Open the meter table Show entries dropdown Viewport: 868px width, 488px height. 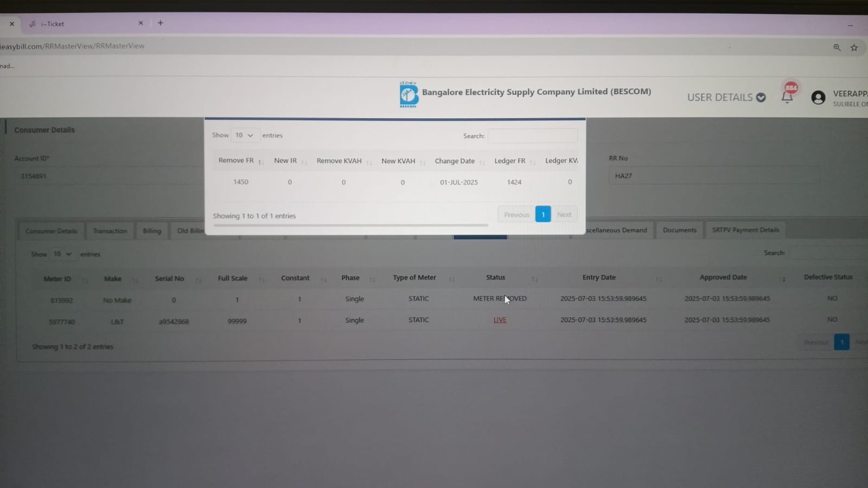click(x=63, y=254)
